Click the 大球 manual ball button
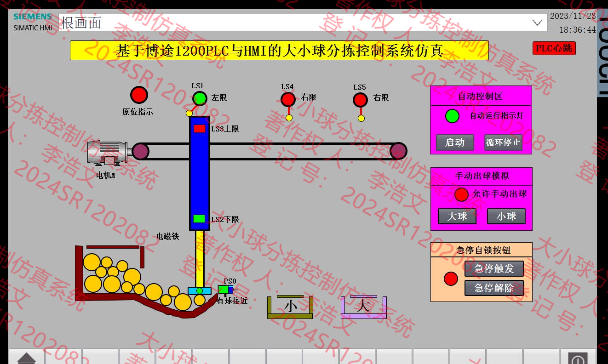Screen dimensions: 608x364 click(457, 216)
